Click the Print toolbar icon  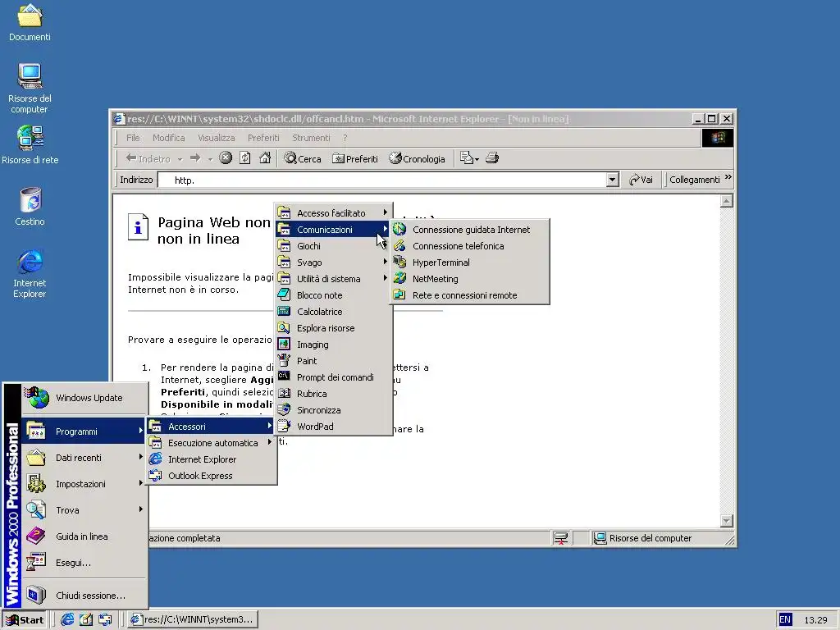[x=492, y=158]
